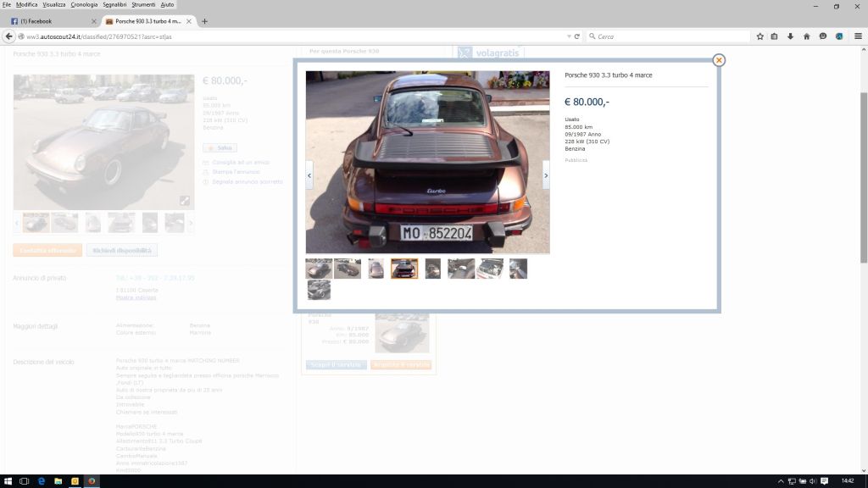Open the Segnalibri menu
Viewport: 868px width, 488px height.
click(114, 4)
